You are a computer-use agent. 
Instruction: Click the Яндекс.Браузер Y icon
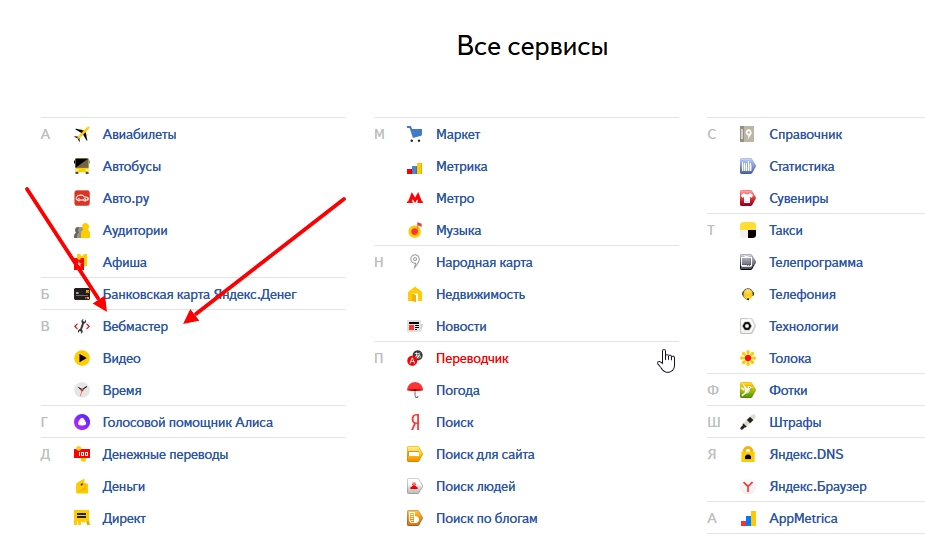click(x=747, y=487)
